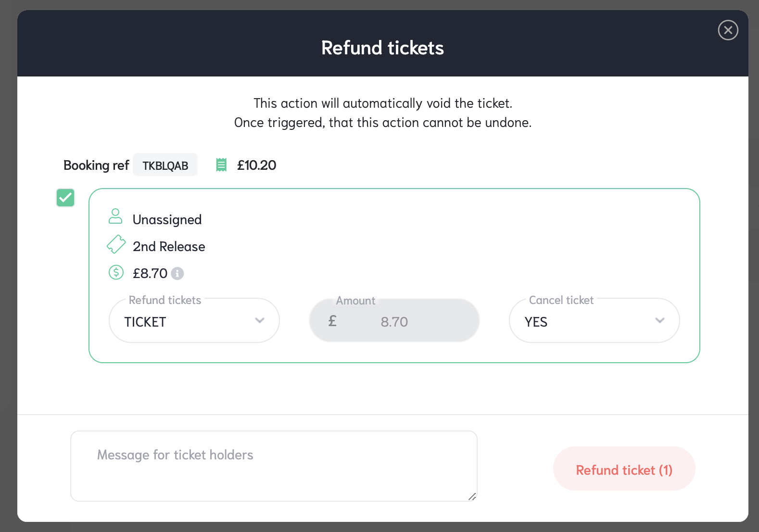Click the coin icon beside £8.70

click(115, 272)
